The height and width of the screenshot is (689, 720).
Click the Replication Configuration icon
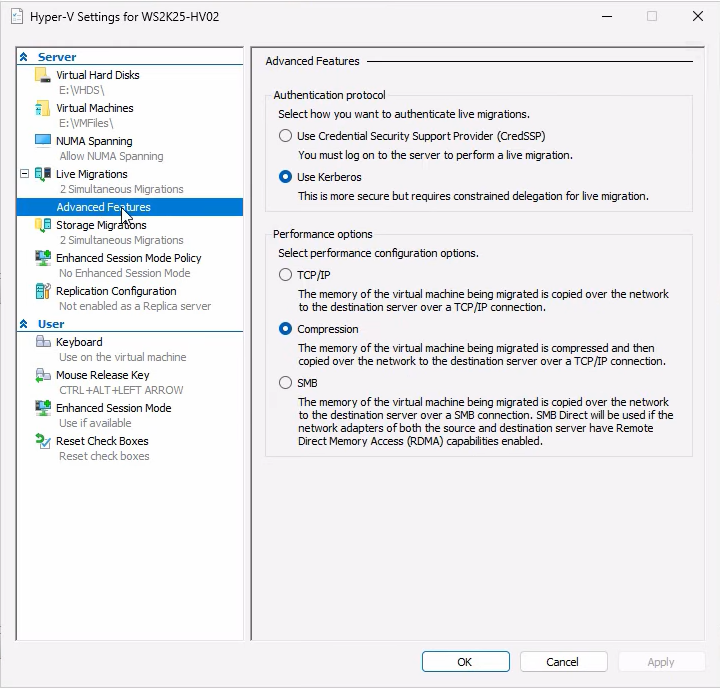pyautogui.click(x=43, y=291)
